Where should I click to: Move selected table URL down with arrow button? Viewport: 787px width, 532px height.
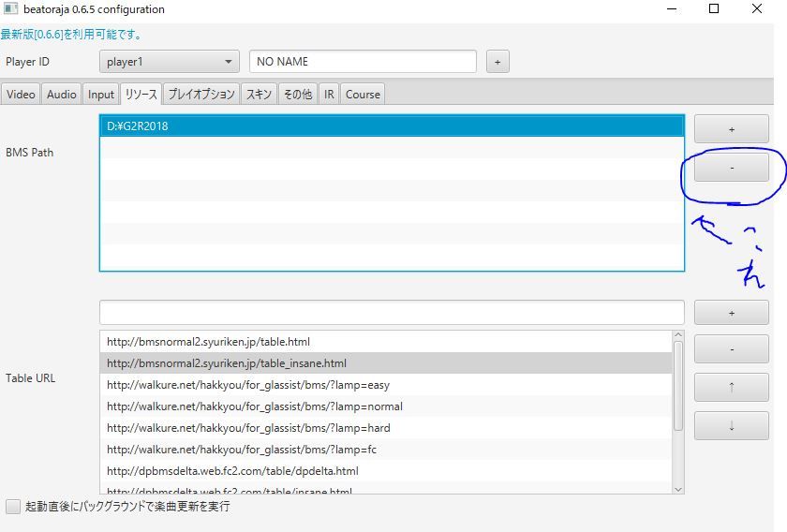click(x=732, y=425)
